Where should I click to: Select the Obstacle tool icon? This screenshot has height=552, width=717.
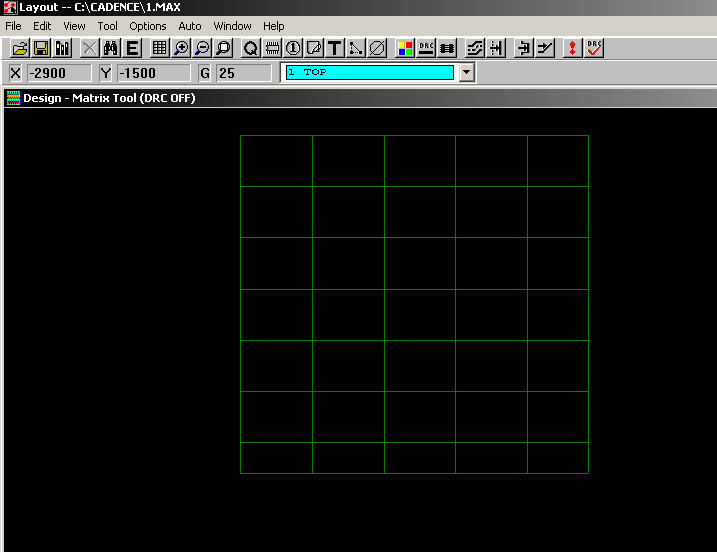[x=314, y=48]
